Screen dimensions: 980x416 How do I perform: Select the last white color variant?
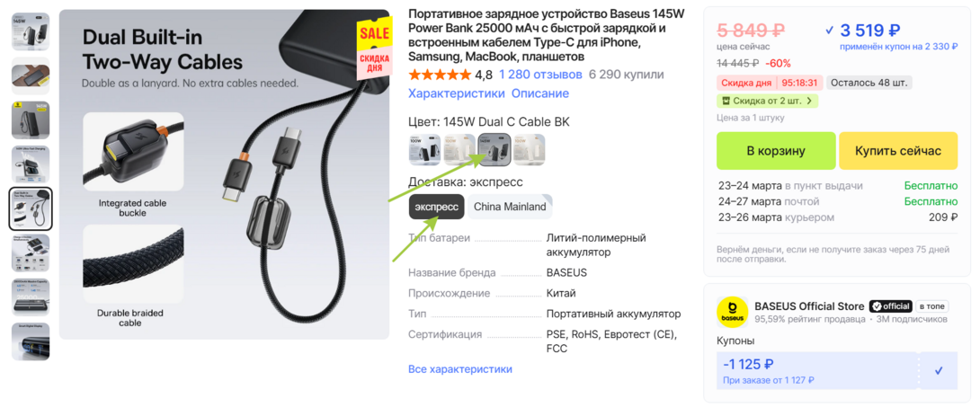(529, 150)
